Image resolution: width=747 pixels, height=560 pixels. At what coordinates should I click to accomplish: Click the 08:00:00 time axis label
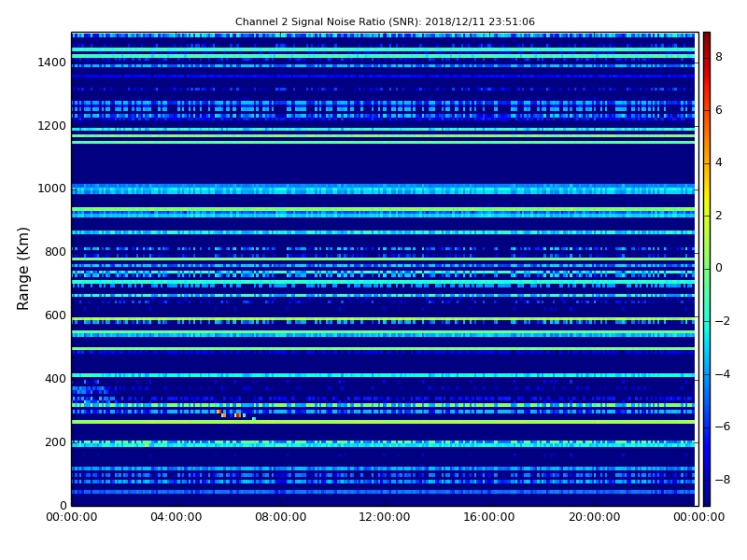[281, 517]
